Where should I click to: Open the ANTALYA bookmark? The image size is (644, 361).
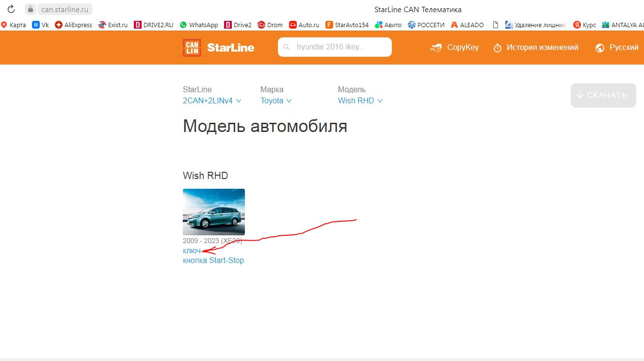623,25
